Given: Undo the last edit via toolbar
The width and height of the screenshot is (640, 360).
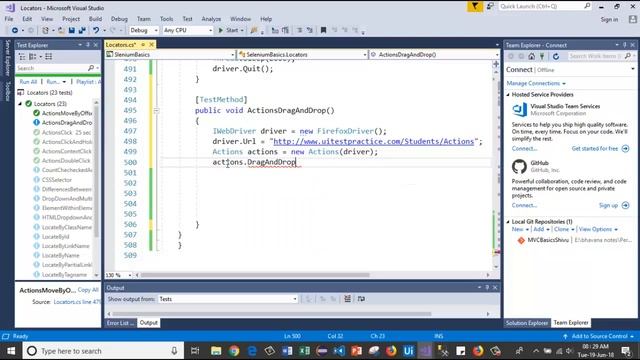Looking at the screenshot, I should pyautogui.click(x=96, y=30).
